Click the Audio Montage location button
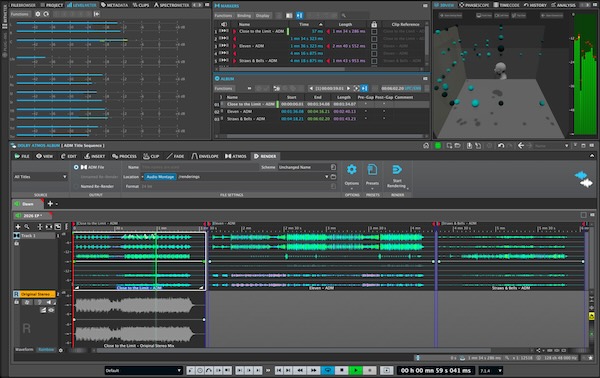Viewport: 600px width, 378px height. 160,177
